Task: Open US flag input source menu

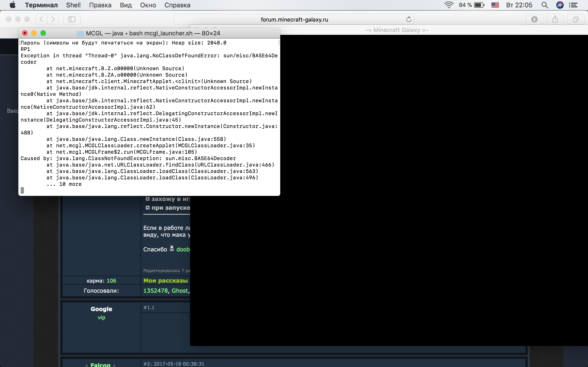Action: 495,5
